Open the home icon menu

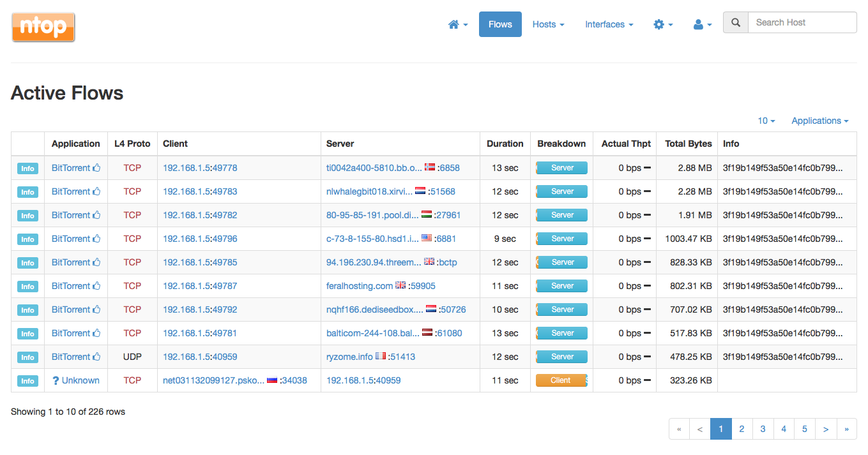[x=458, y=24]
